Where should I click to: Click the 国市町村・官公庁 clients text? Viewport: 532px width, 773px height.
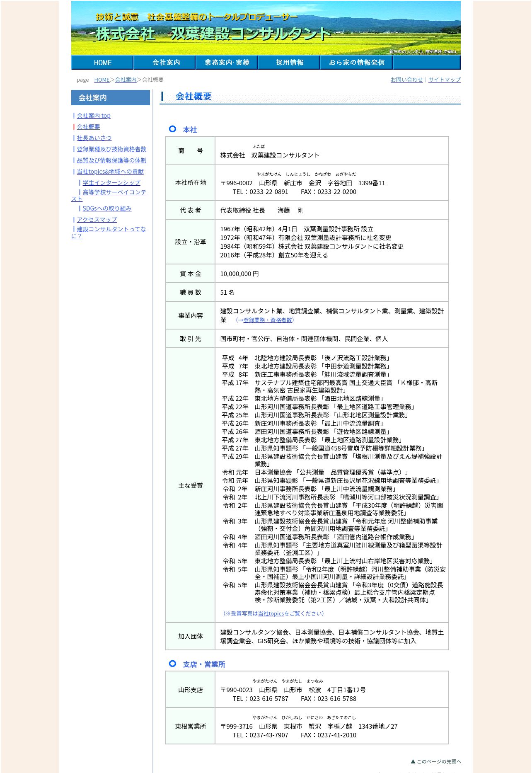(x=304, y=339)
